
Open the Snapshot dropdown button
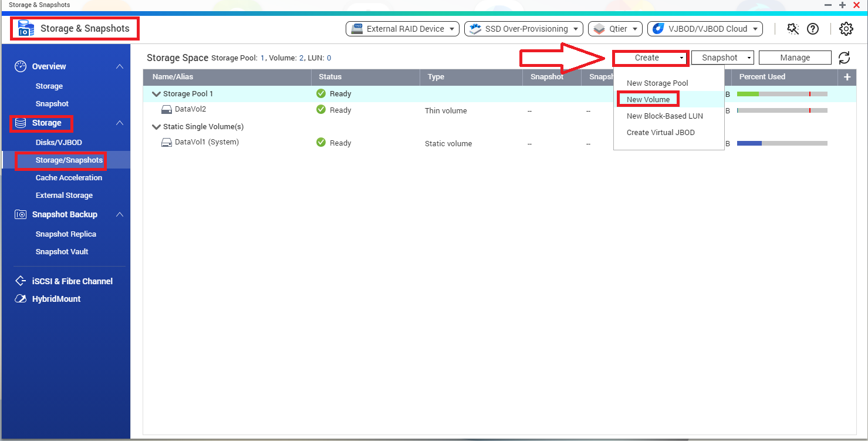pyautogui.click(x=722, y=58)
